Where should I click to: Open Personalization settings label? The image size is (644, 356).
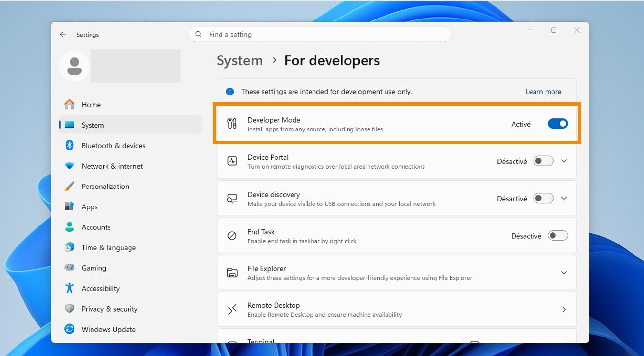pos(105,187)
